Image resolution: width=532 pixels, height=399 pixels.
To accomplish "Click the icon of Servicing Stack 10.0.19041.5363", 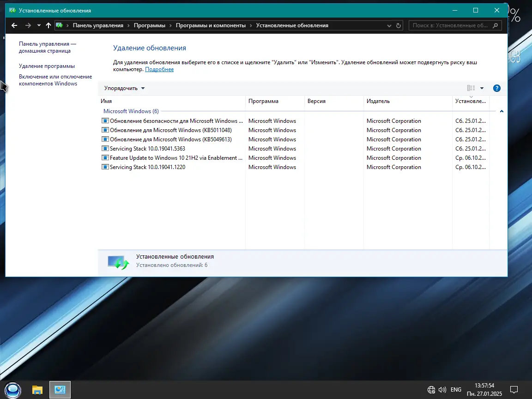I will pyautogui.click(x=105, y=149).
